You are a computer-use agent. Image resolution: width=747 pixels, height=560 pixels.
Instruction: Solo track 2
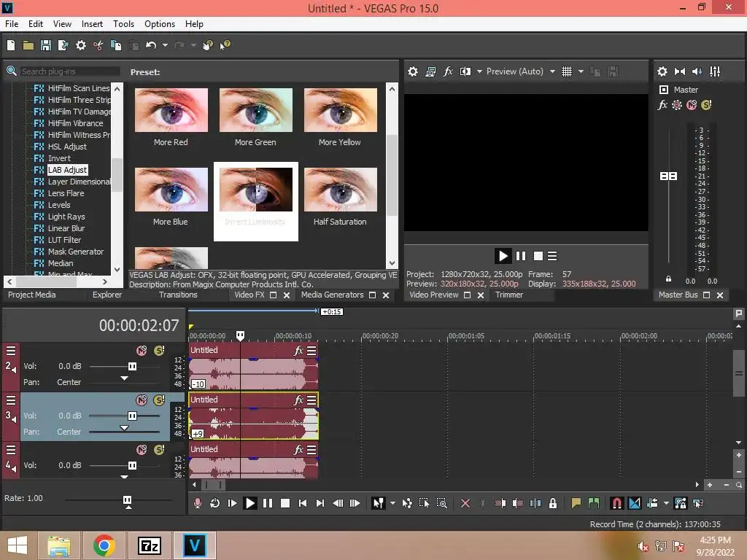pos(159,351)
